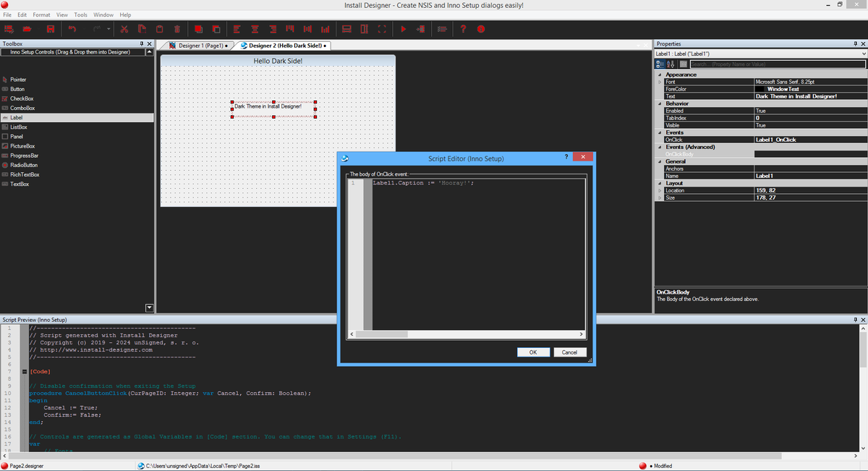The width and height of the screenshot is (868, 471).
Task: Pin the Toolbox panel with pushpin icon
Action: point(142,44)
